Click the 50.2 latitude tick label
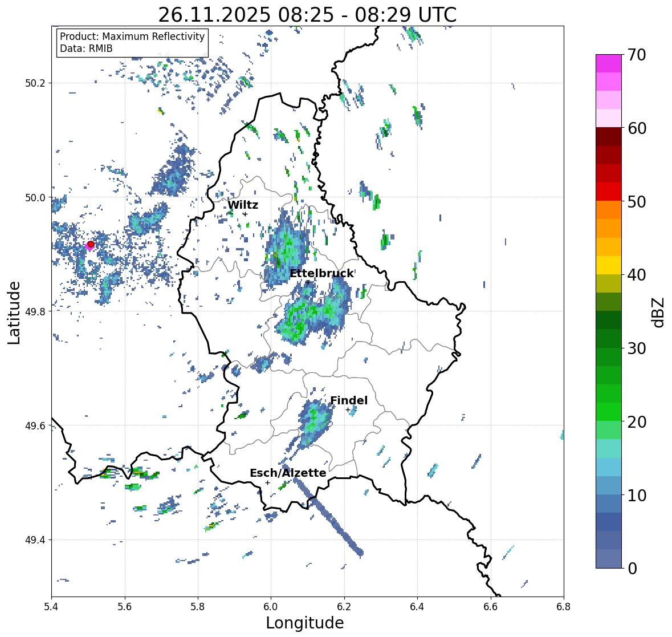Screen dimensions: 672x637 click(35, 83)
